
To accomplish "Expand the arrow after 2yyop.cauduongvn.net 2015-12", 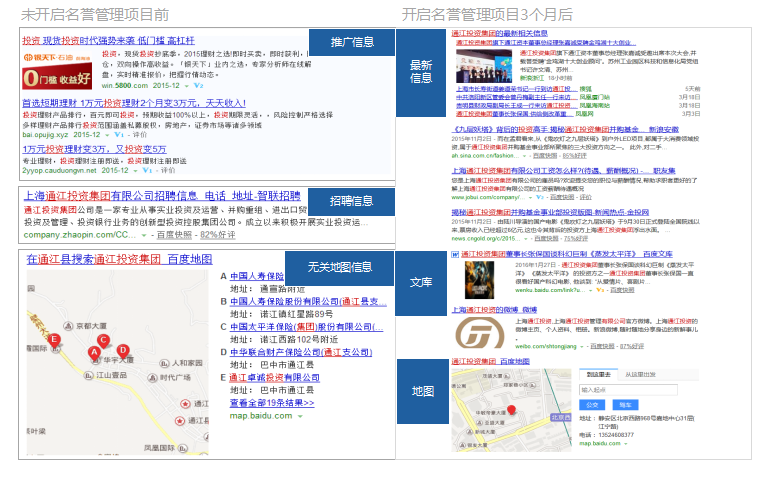I will 135,171.
